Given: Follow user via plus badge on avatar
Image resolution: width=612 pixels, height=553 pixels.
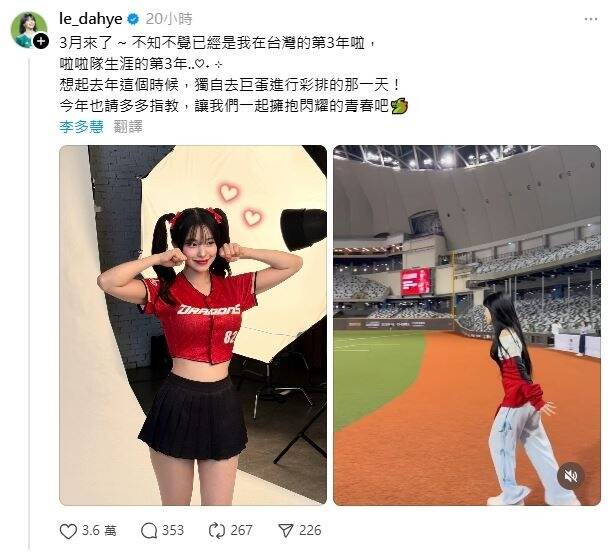Looking at the screenshot, I should coord(41,41).
